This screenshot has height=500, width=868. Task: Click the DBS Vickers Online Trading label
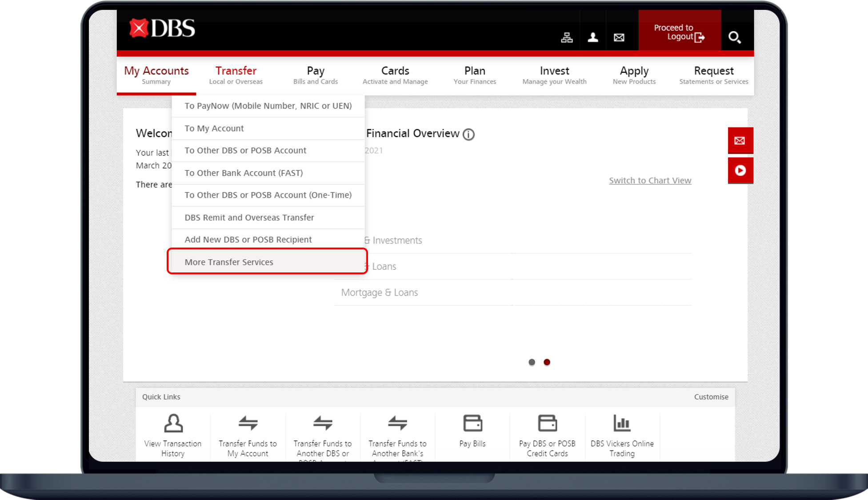point(622,448)
